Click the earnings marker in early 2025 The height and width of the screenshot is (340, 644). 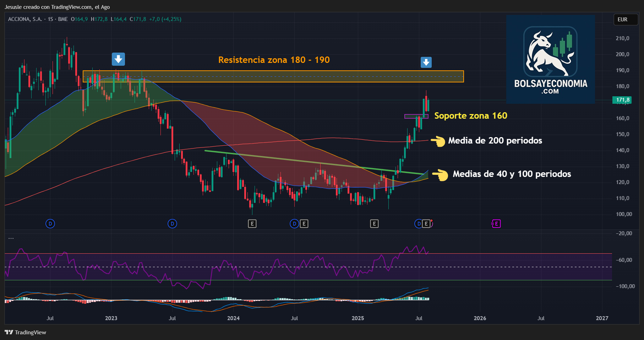[x=374, y=223]
